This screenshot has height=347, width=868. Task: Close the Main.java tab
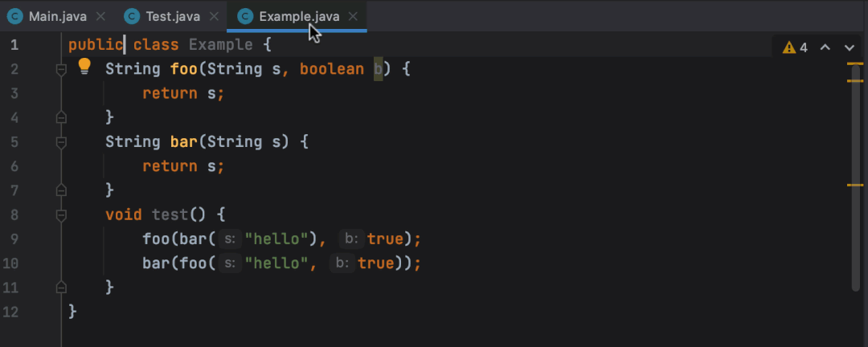tap(100, 17)
